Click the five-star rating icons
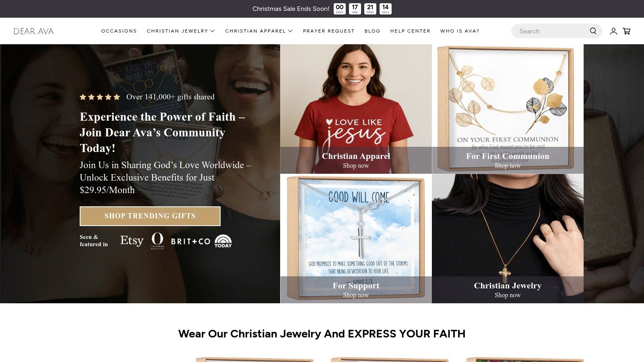This screenshot has height=362, width=644. point(100,97)
